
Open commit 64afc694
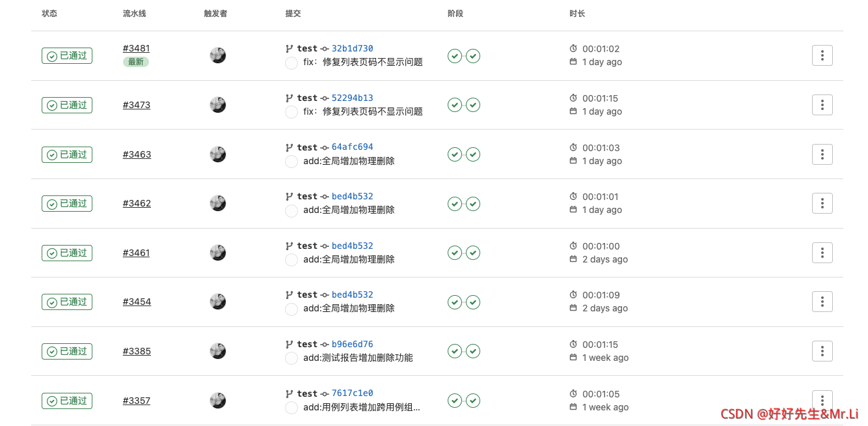click(353, 147)
